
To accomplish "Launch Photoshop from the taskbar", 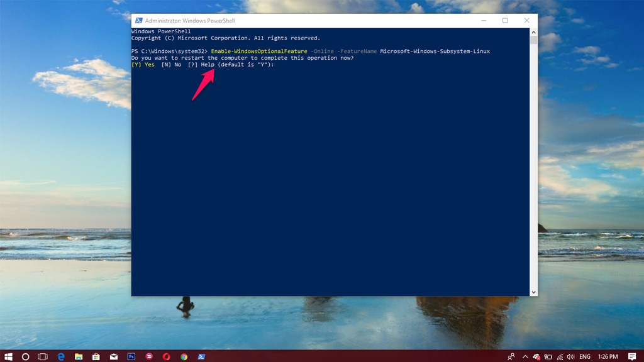I will [x=131, y=356].
